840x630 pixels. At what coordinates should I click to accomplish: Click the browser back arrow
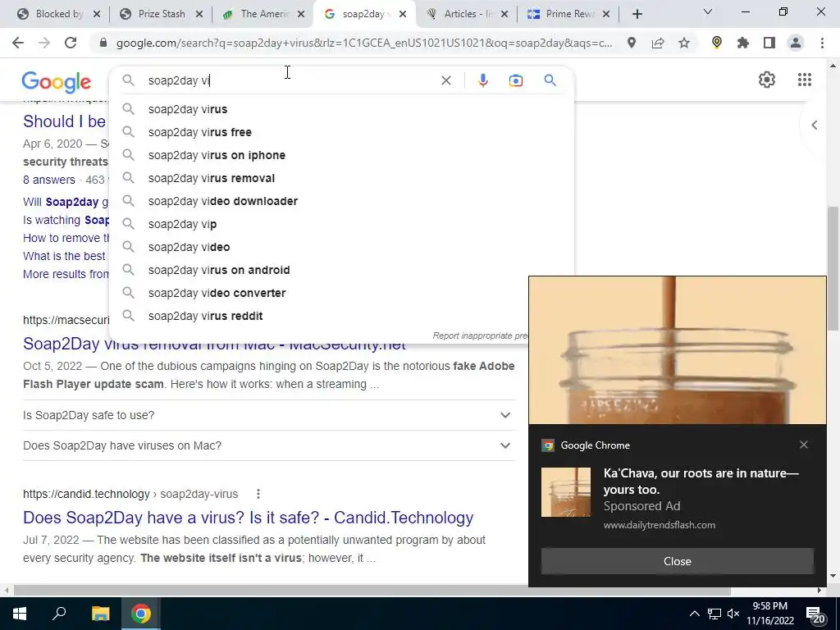click(x=18, y=43)
